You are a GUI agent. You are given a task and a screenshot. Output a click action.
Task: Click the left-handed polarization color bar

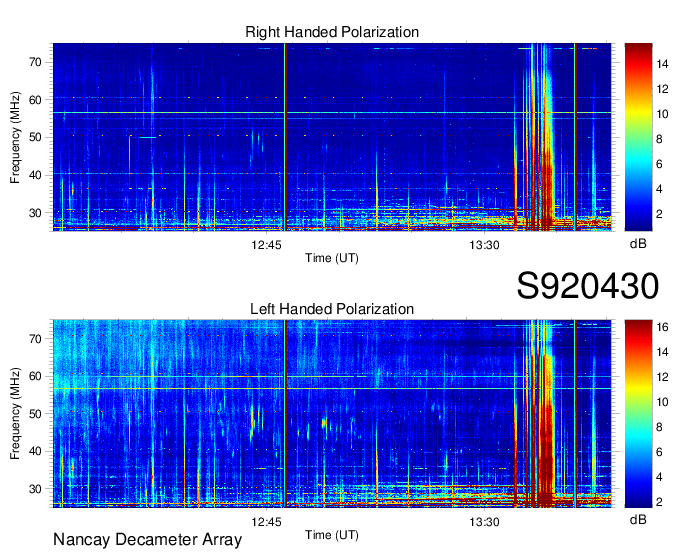[638, 413]
